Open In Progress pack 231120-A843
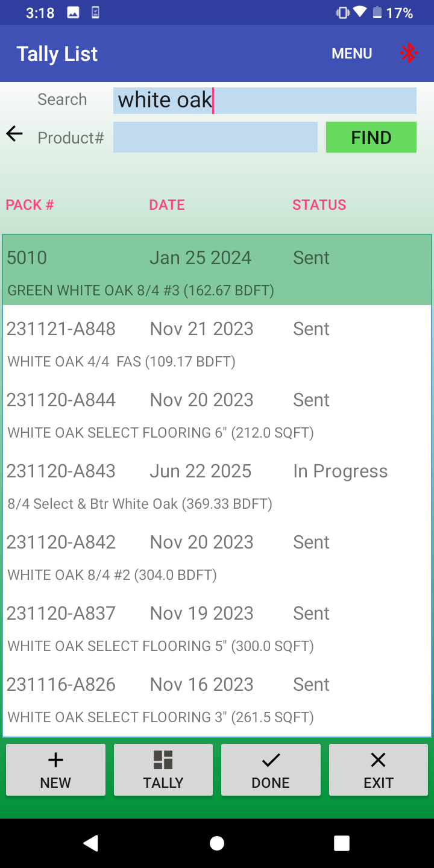Screen dimensions: 434x868 coord(217,483)
